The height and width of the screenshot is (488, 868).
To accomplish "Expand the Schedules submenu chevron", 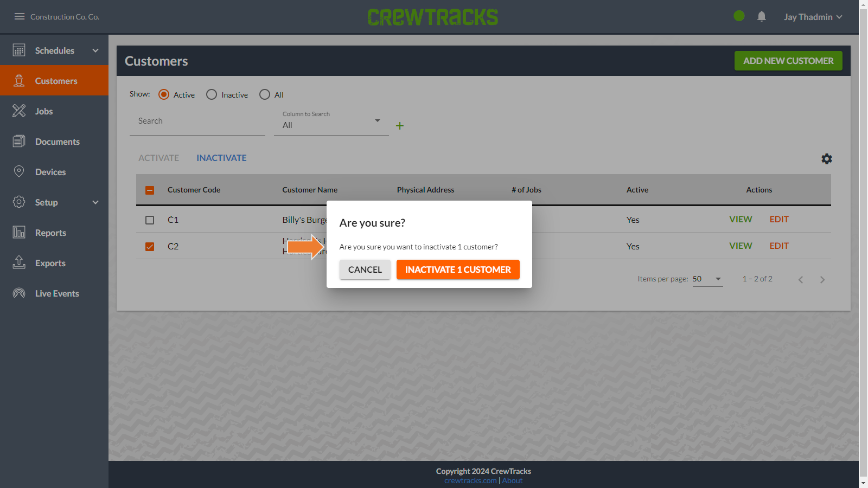I will tap(95, 50).
